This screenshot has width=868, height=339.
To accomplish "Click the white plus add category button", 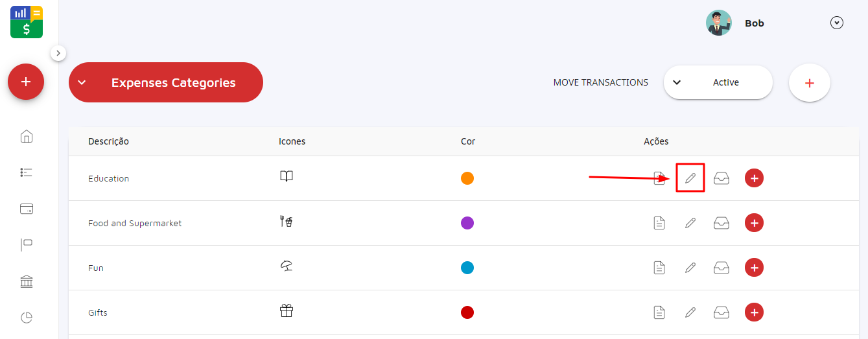I will pyautogui.click(x=809, y=83).
